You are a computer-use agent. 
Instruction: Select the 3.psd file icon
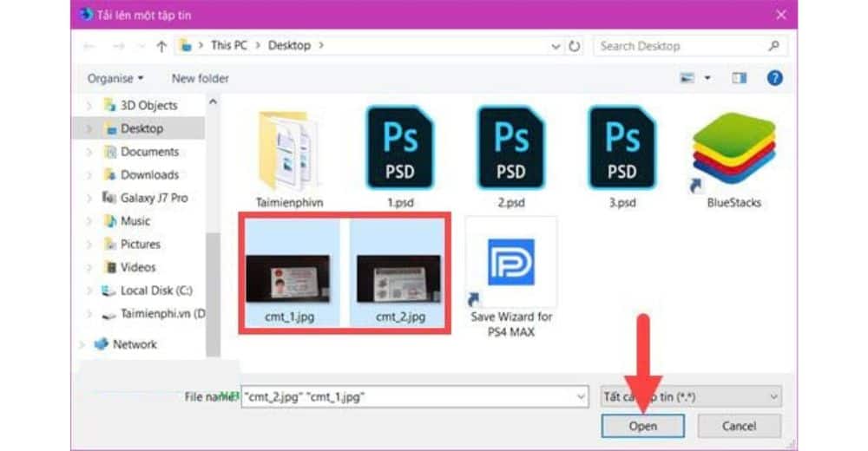[621, 148]
